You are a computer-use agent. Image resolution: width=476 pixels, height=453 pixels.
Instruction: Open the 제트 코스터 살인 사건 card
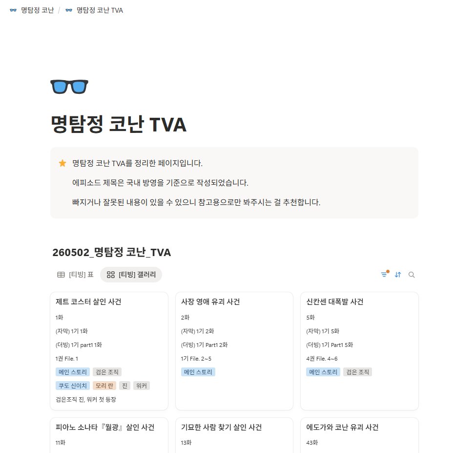click(109, 351)
